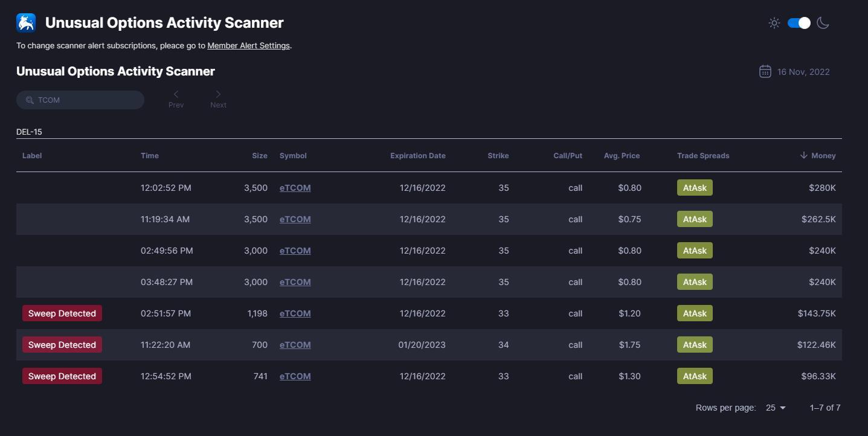
Task: Click Sweep Detected badge at 11:22:20 AM
Action: tap(62, 345)
